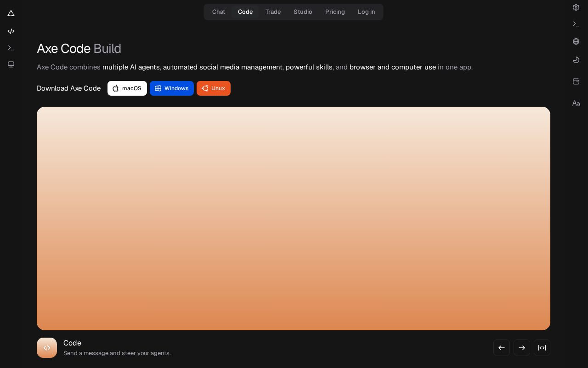Select the Code tab in top navigation

(x=245, y=12)
